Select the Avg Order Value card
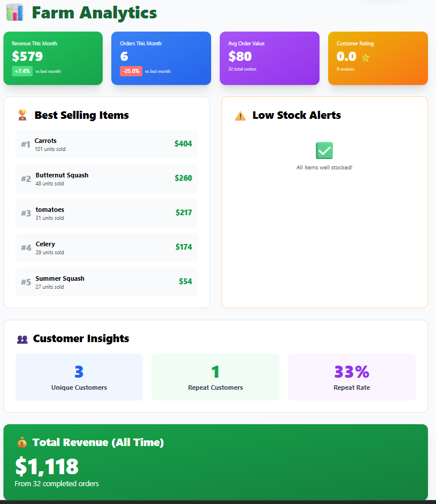 pyautogui.click(x=270, y=58)
